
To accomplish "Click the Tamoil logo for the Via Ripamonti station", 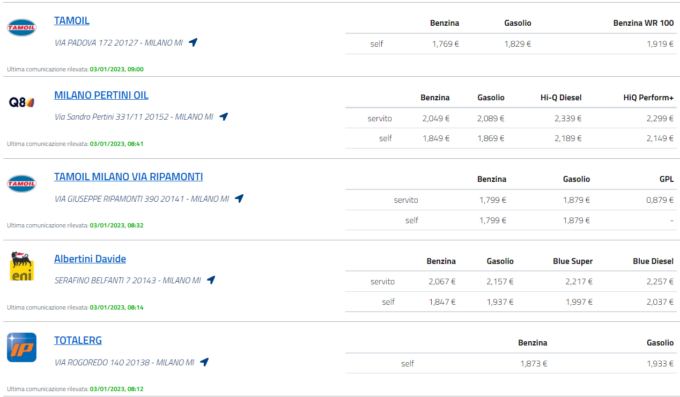I will coord(22,184).
